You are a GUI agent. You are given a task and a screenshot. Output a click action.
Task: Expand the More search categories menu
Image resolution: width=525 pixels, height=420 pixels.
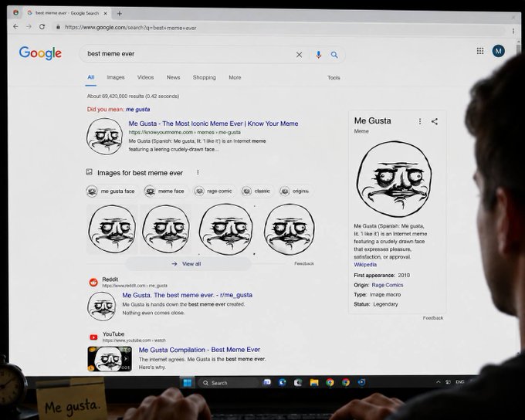point(235,77)
